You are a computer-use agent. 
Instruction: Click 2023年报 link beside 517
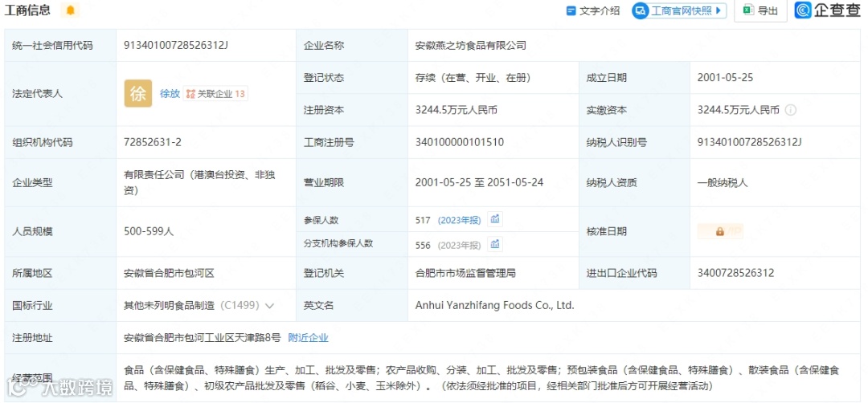click(x=460, y=220)
